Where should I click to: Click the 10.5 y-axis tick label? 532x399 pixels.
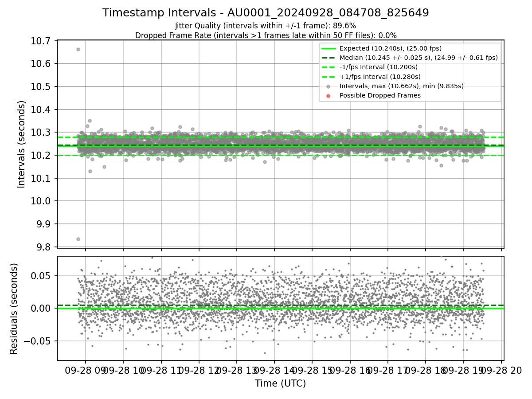(42, 86)
